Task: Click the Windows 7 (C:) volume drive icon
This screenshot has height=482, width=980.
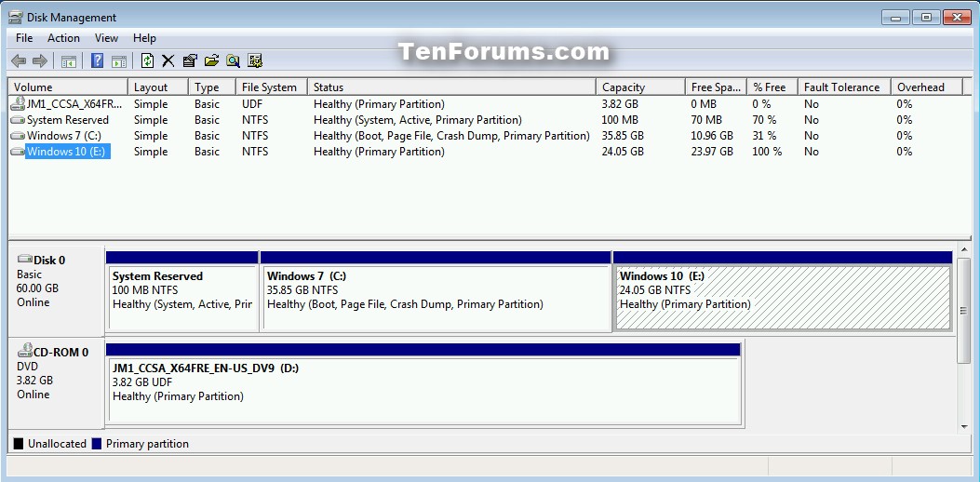Action: coord(18,136)
